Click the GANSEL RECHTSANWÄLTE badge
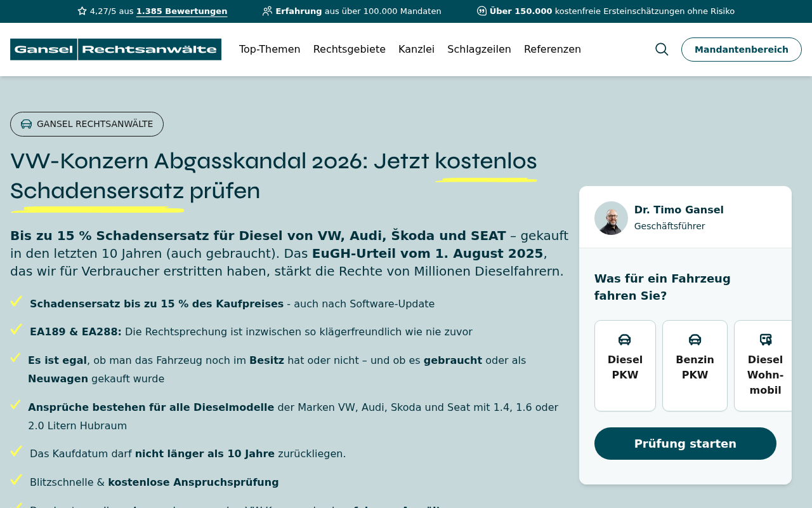This screenshot has height=508, width=812. [87, 124]
